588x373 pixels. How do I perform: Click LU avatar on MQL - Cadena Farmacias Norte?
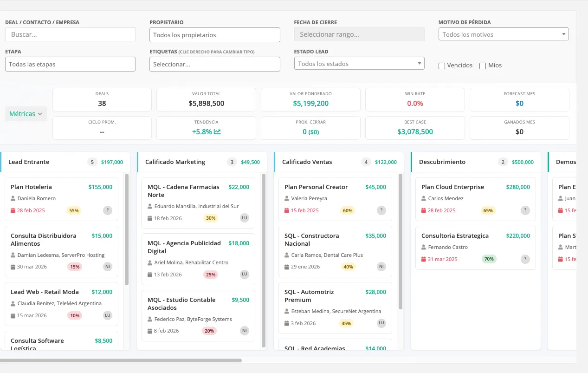245,218
